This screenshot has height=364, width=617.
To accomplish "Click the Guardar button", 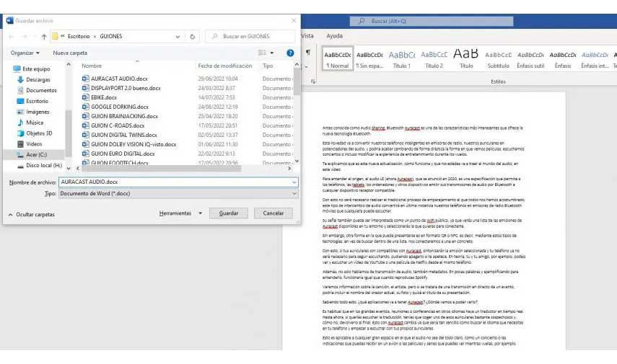I will [229, 213].
